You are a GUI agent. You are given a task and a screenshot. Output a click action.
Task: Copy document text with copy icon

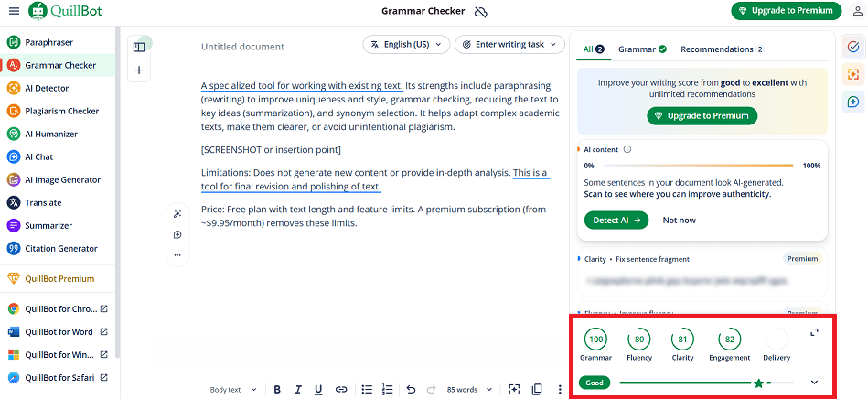[x=536, y=390]
